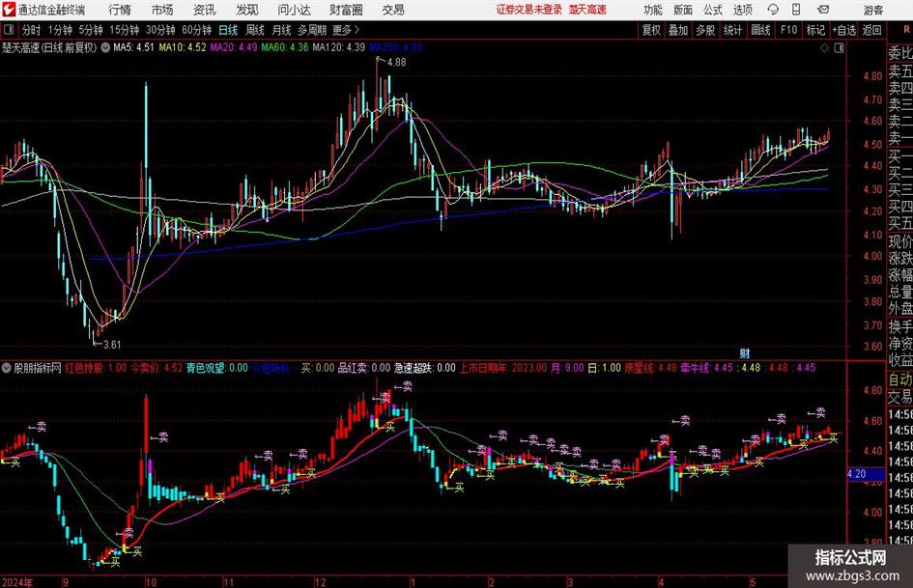
Task: Open the 问小达 menu
Action: 294,10
